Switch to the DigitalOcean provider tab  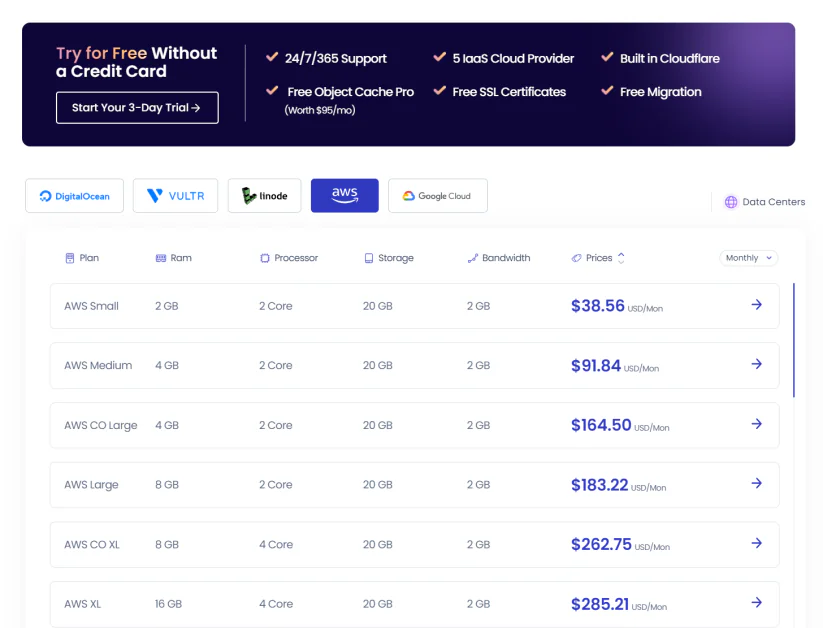[74, 196]
